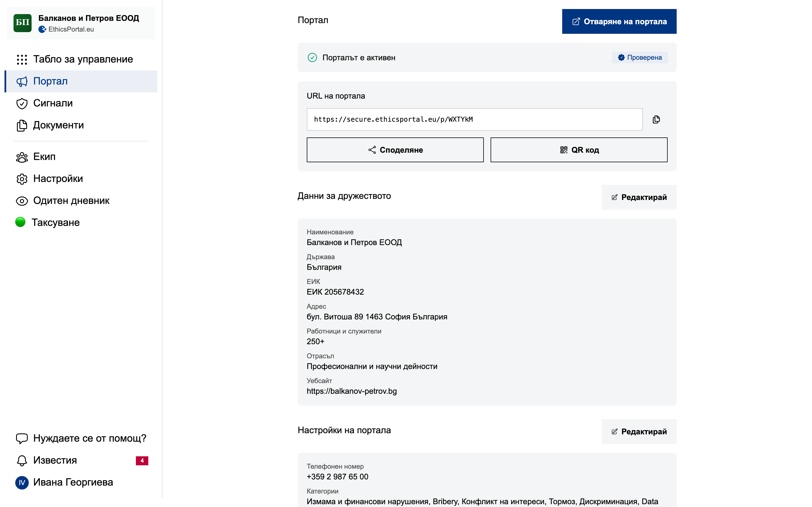Open the QR код generator
Image resolution: width=812 pixels, height=507 pixels.
tap(578, 150)
